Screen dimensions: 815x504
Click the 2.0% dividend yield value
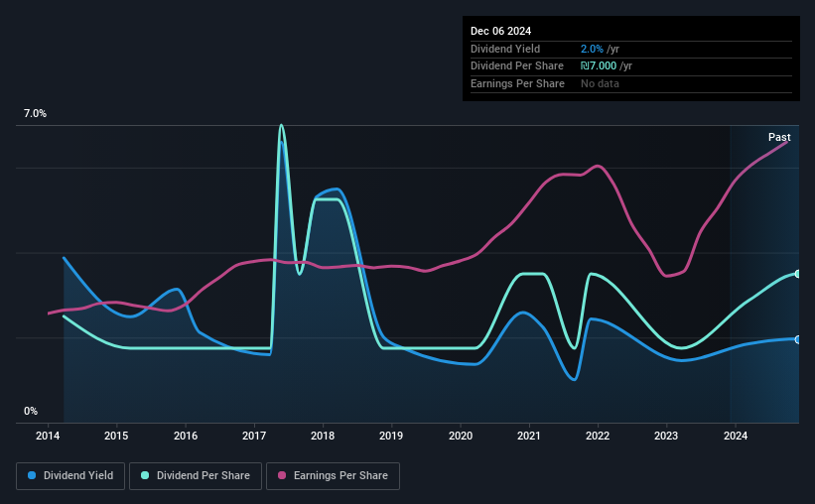tap(592, 49)
